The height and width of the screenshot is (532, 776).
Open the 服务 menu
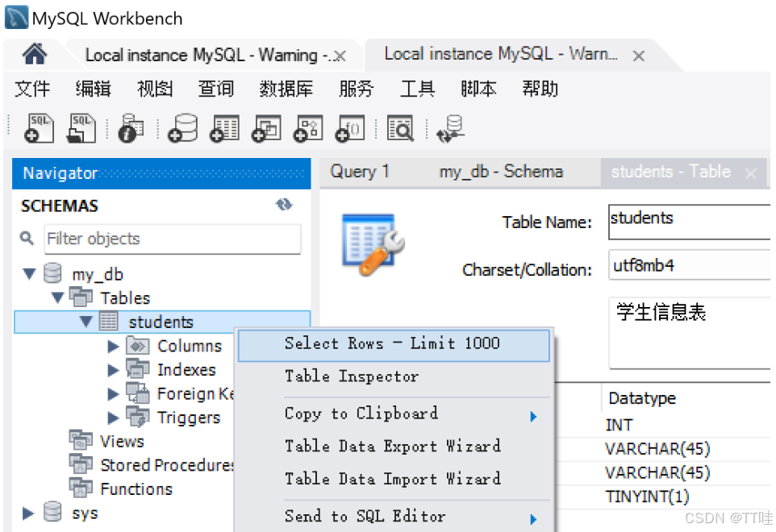(357, 89)
